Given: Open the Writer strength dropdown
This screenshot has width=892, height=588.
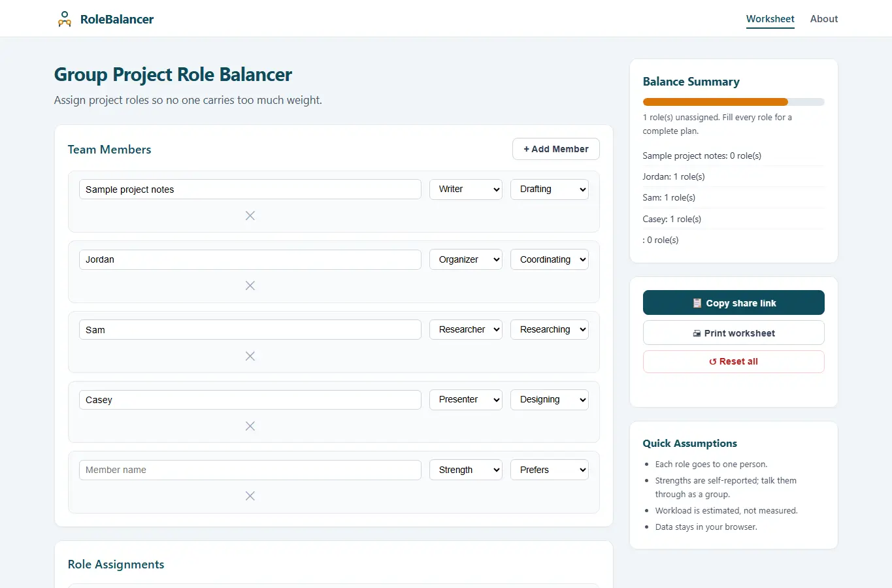Looking at the screenshot, I should pos(466,189).
